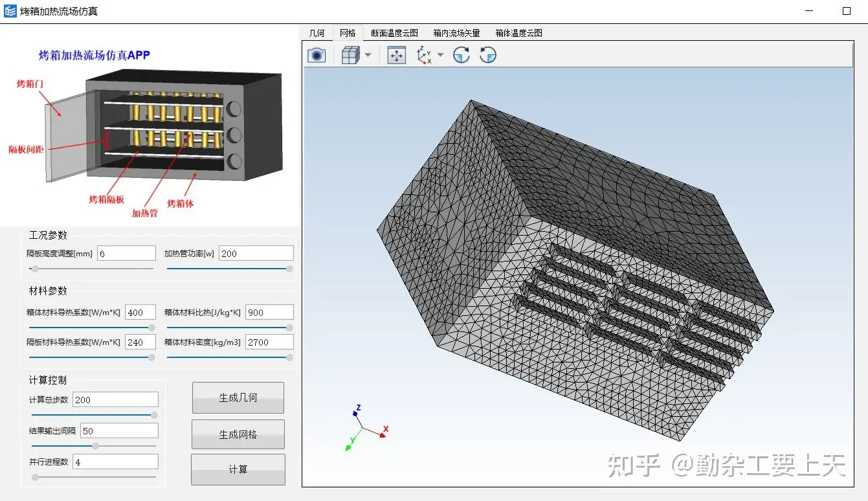Click the 加热管功率 slider handle
The image size is (868, 501).
click(289, 269)
